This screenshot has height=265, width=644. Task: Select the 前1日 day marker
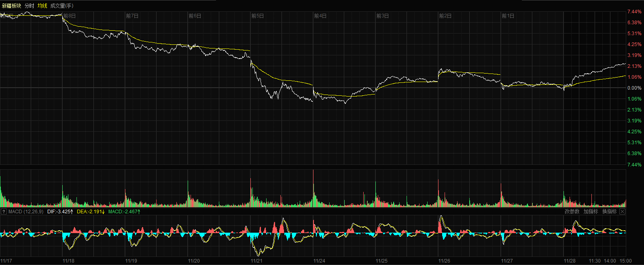(508, 16)
